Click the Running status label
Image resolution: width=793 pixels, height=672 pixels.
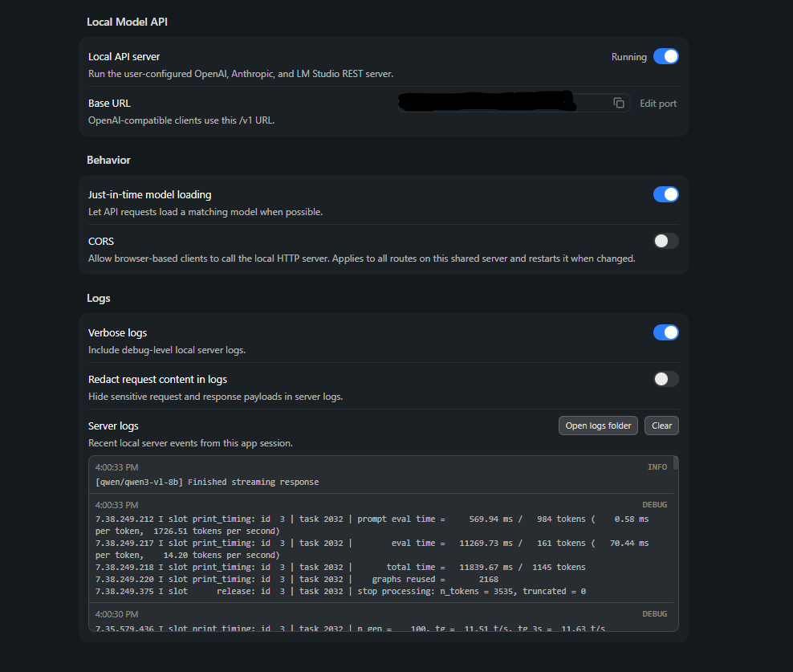pyautogui.click(x=628, y=57)
